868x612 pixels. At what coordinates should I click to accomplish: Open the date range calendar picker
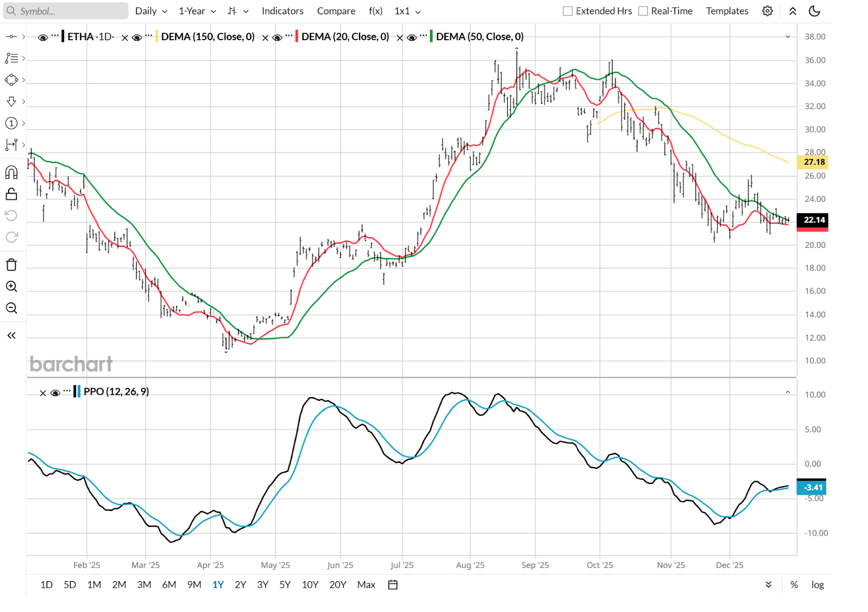393,584
